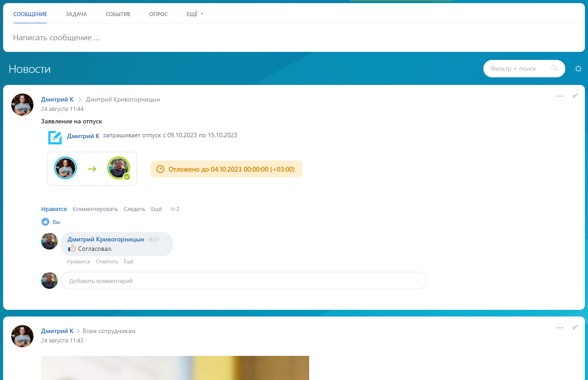Open author avatar of the vacation request post
Image resolution: width=588 pixels, height=380 pixels.
22,105
